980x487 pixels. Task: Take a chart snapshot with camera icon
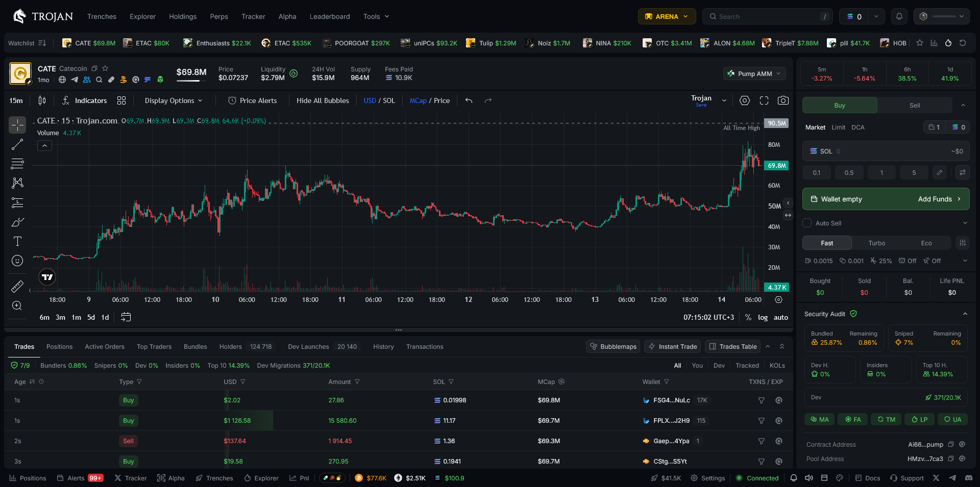(x=783, y=100)
